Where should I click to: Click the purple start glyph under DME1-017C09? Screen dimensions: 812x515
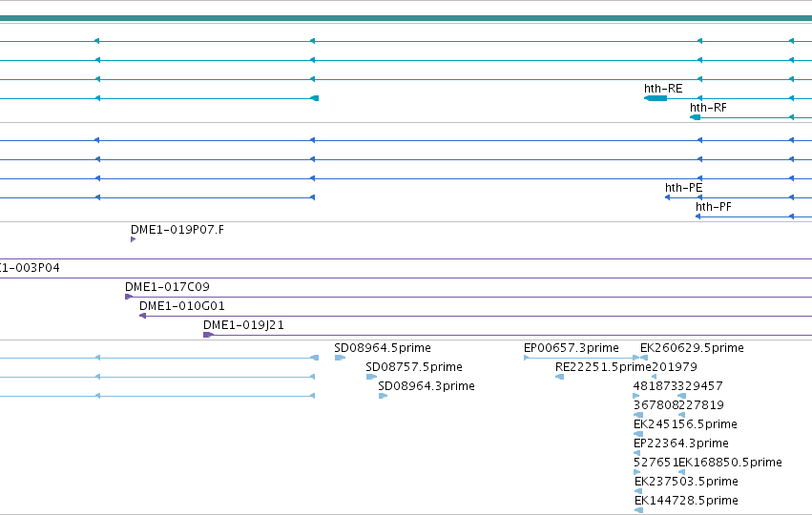pyautogui.click(x=129, y=297)
